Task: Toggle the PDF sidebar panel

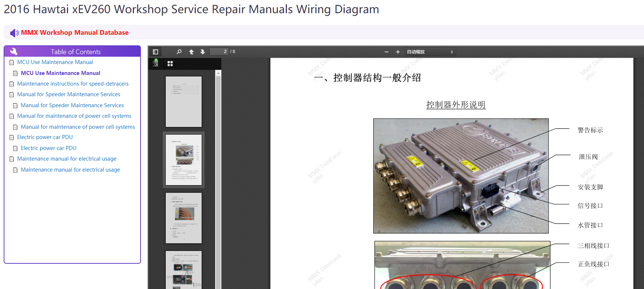Action: pyautogui.click(x=156, y=52)
